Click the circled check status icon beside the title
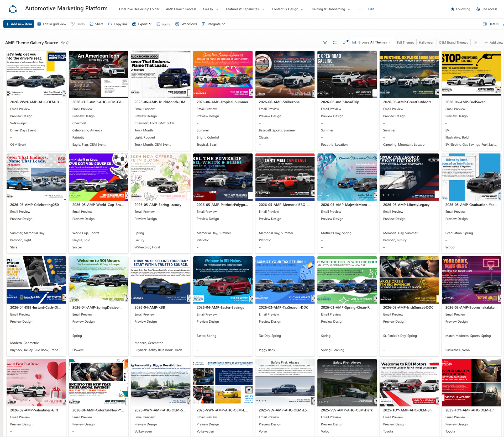This screenshot has height=437, width=504. [68, 43]
